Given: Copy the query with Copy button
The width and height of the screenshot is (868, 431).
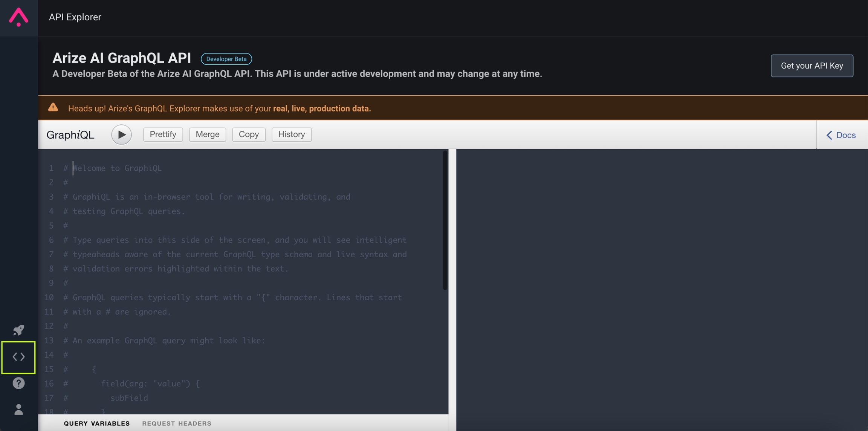Looking at the screenshot, I should (x=249, y=134).
